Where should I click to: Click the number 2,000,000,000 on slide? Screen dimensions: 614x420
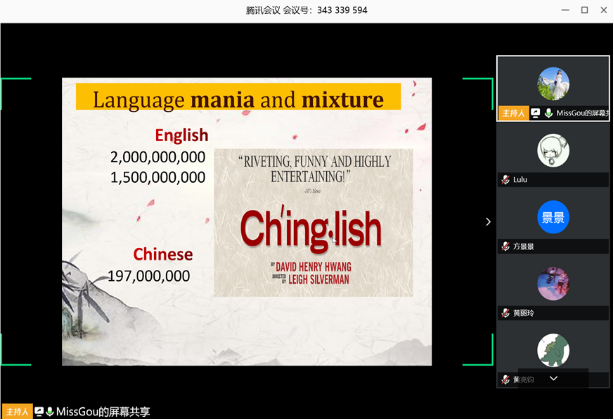click(x=158, y=157)
